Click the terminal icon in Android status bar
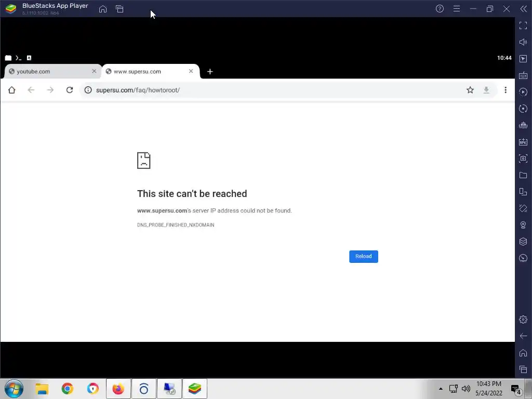The height and width of the screenshot is (399, 532). click(18, 58)
